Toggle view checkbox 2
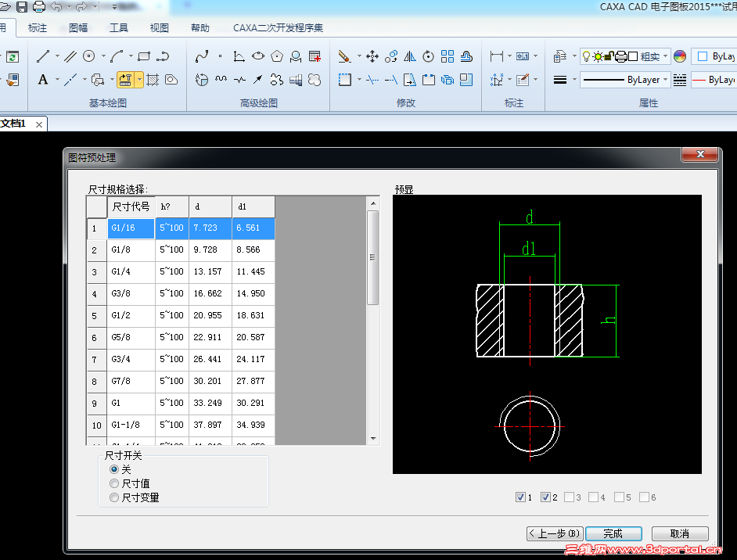 tap(545, 497)
